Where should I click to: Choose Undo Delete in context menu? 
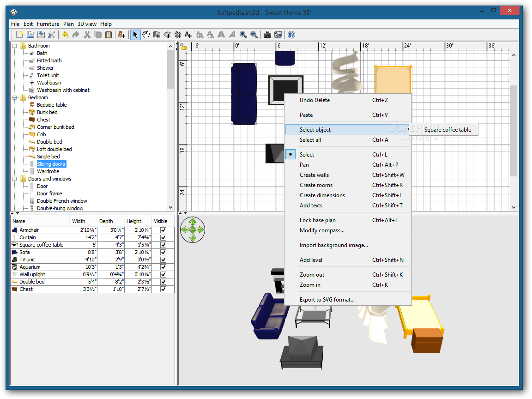pos(348,100)
